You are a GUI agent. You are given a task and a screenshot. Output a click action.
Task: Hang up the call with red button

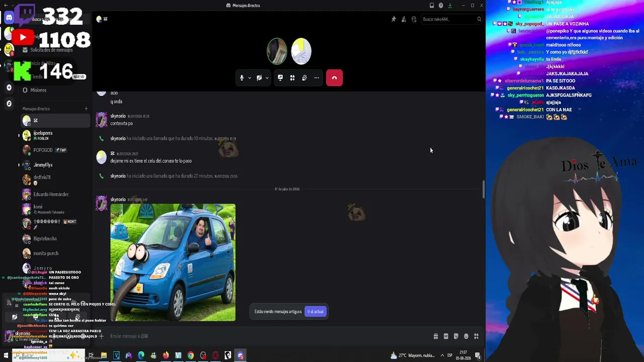click(x=335, y=78)
